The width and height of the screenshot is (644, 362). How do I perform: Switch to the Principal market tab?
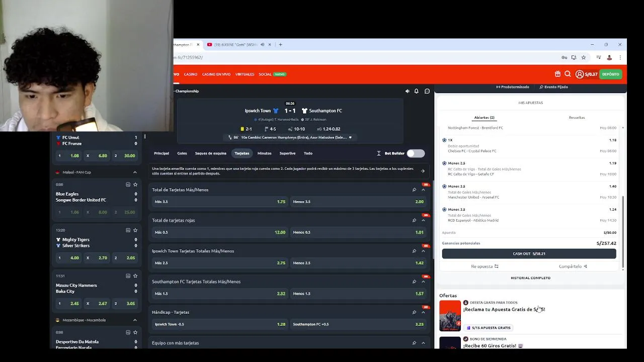pyautogui.click(x=162, y=153)
